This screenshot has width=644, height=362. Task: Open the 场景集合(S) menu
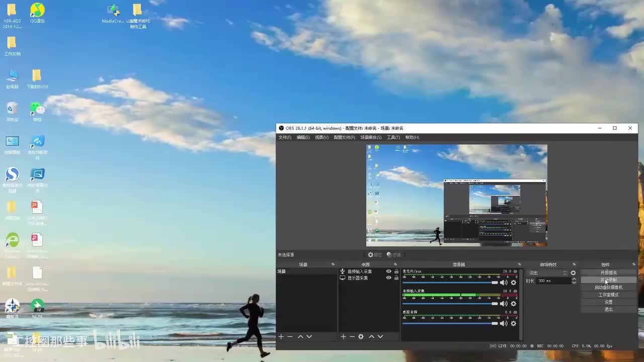371,137
